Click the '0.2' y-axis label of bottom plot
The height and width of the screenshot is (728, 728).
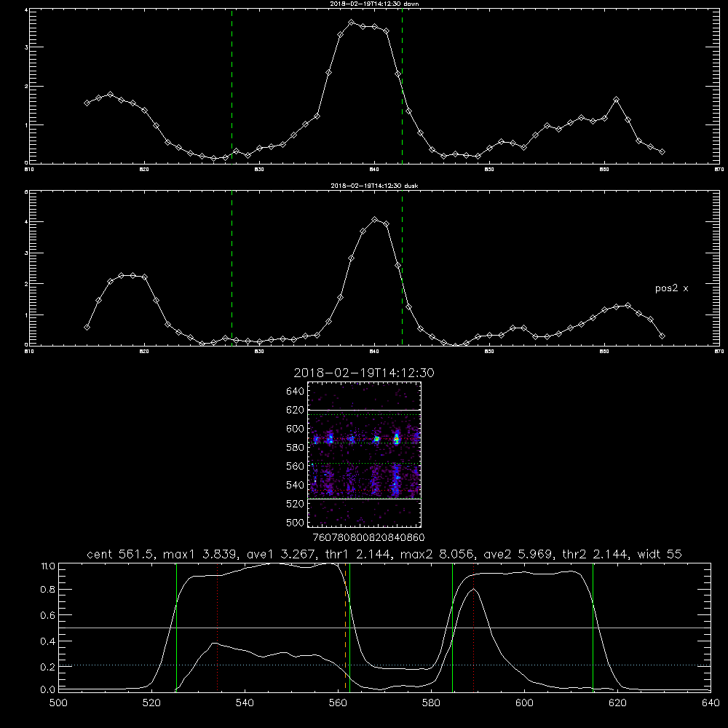(48, 667)
